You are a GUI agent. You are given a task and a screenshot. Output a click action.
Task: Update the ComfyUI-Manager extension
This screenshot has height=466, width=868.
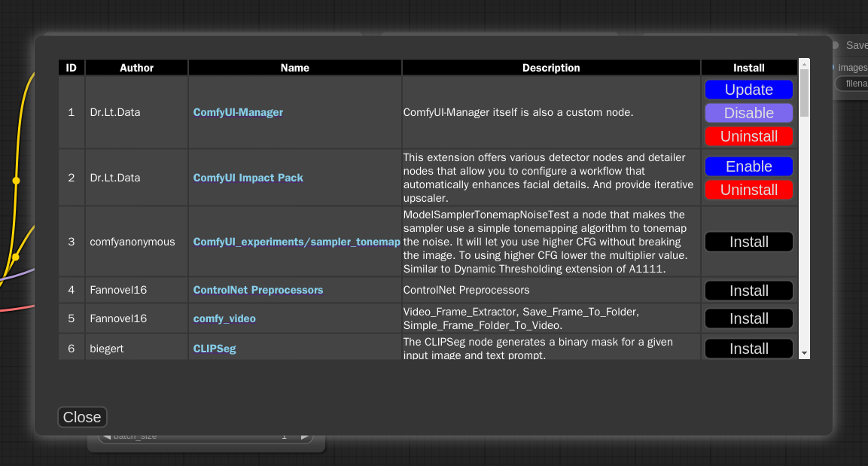tap(748, 89)
